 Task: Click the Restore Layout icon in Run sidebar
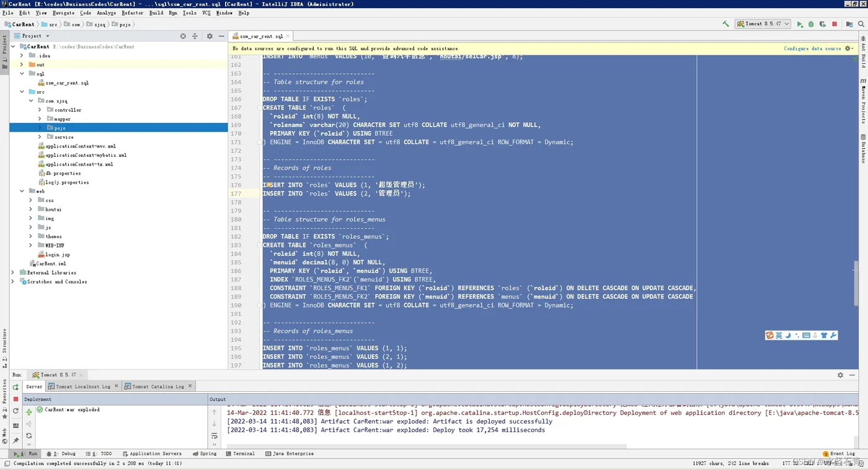16,426
